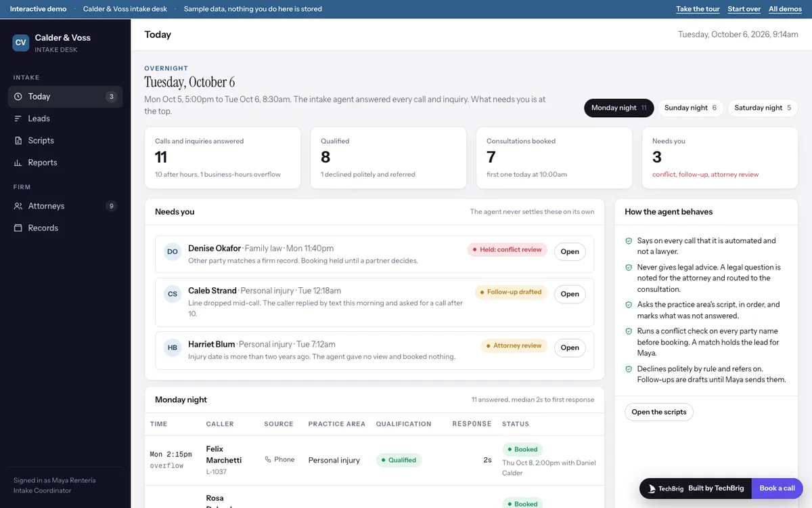This screenshot has width=812, height=508.
Task: Click 'Personal injury' in Felix's row
Action: tap(334, 460)
